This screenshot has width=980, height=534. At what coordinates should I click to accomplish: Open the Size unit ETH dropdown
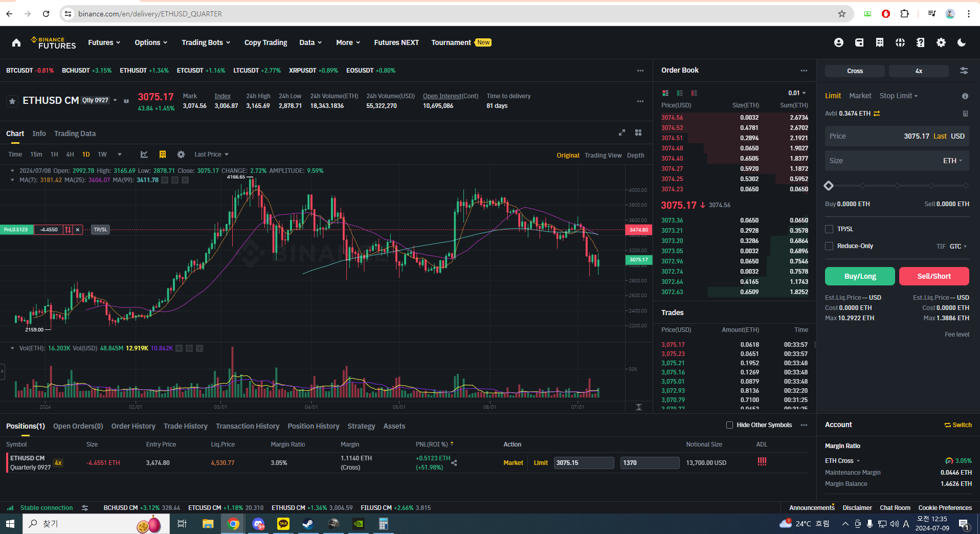(952, 161)
